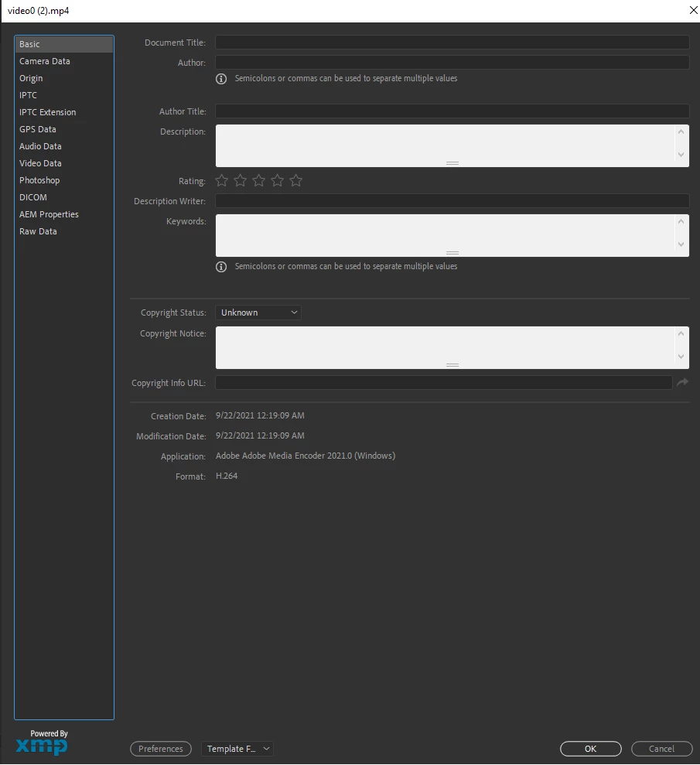Click the Copyright Notice resize grip

click(452, 365)
